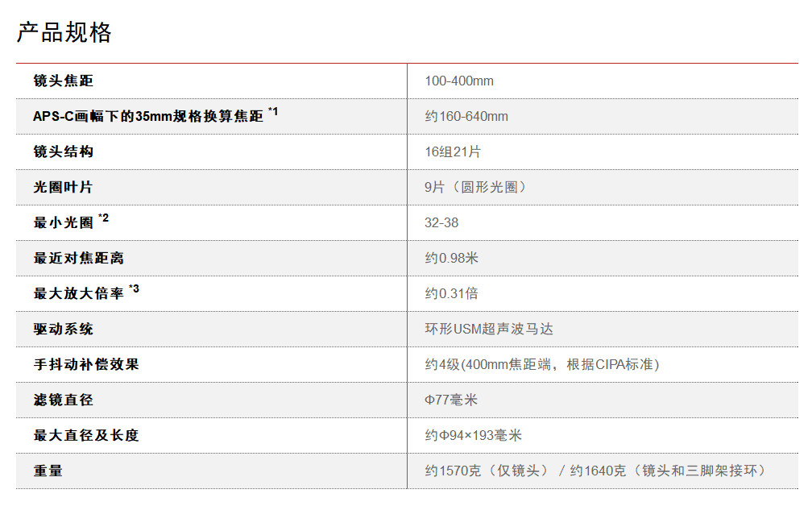
Task: Click the 环形USM超声波马达 value
Action: pos(489,329)
